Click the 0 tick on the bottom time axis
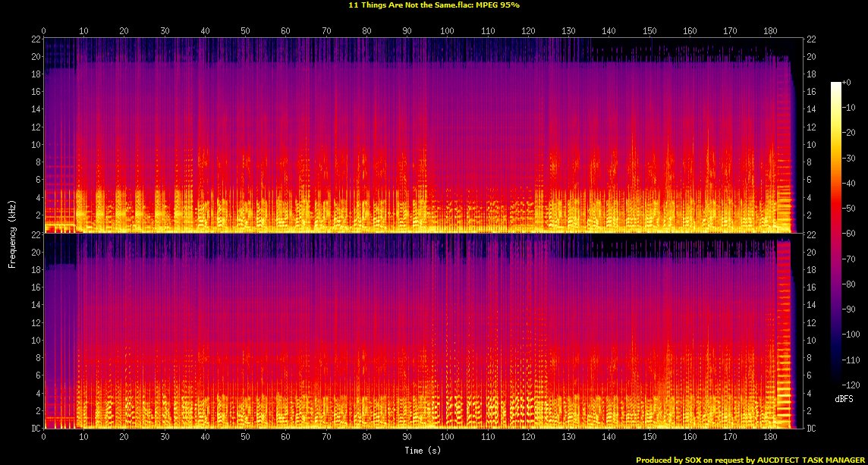The height and width of the screenshot is (465, 868). 44,437
